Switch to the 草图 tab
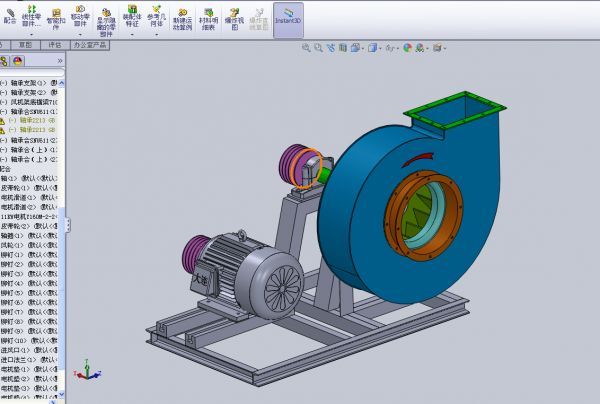600x404 pixels. coord(25,45)
